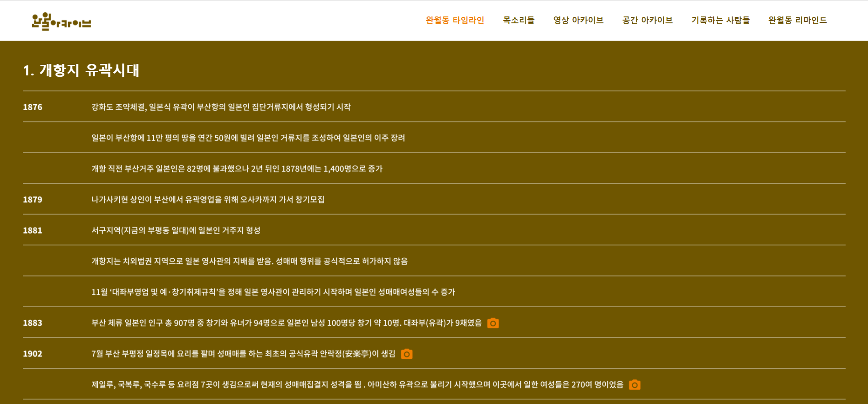
Task: Click the 강화도 조약체결 timeline entry
Action: click(x=221, y=107)
